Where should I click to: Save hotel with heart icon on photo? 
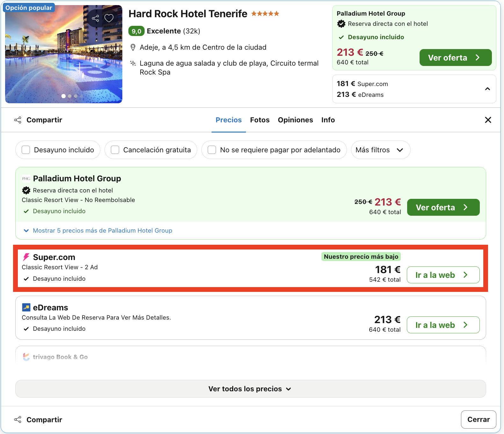click(x=109, y=18)
